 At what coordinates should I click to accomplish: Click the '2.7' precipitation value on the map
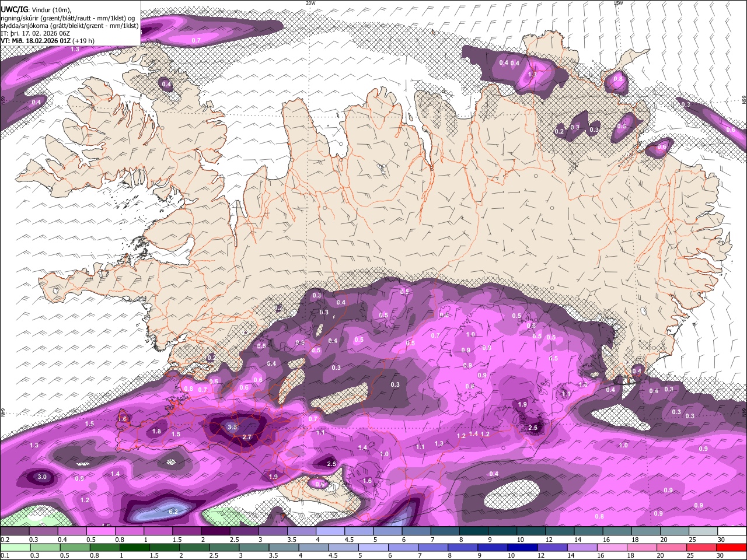pyautogui.click(x=246, y=437)
